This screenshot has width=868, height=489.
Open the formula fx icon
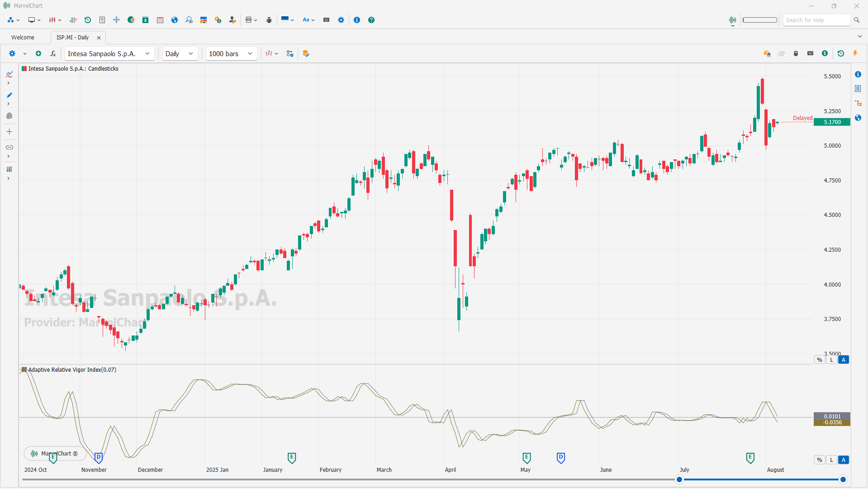click(x=53, y=53)
